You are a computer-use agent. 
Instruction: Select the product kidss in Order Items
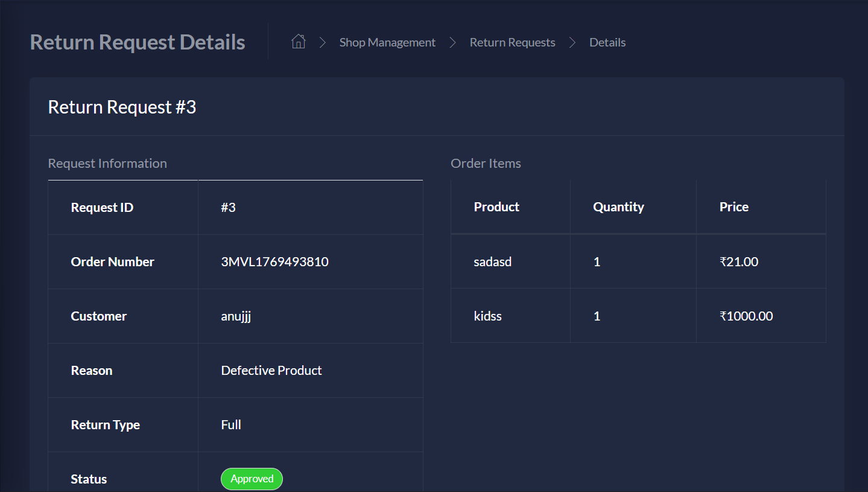coord(488,316)
